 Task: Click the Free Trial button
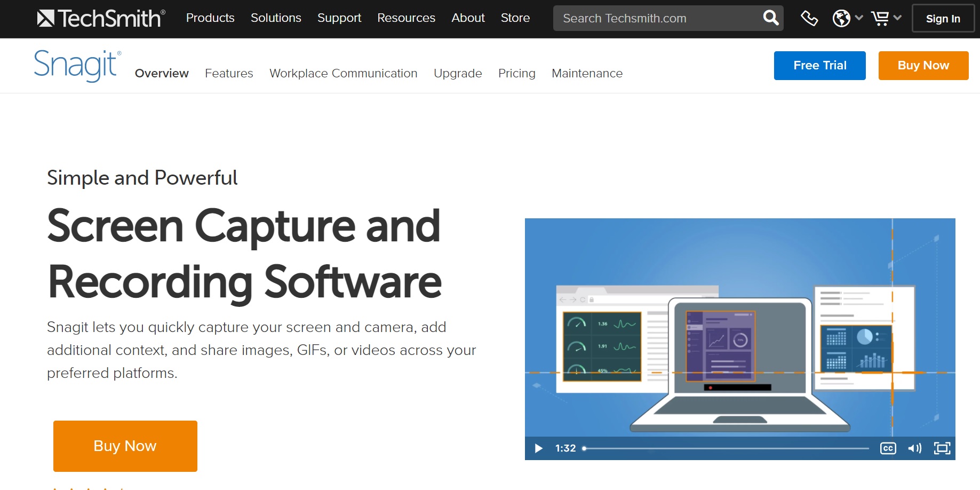click(x=820, y=66)
